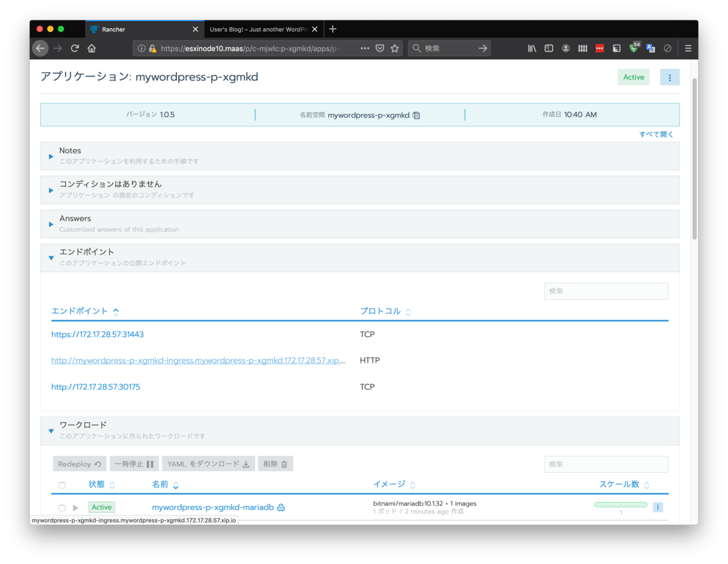
Task: Click the translation extension icon
Action: click(x=650, y=48)
